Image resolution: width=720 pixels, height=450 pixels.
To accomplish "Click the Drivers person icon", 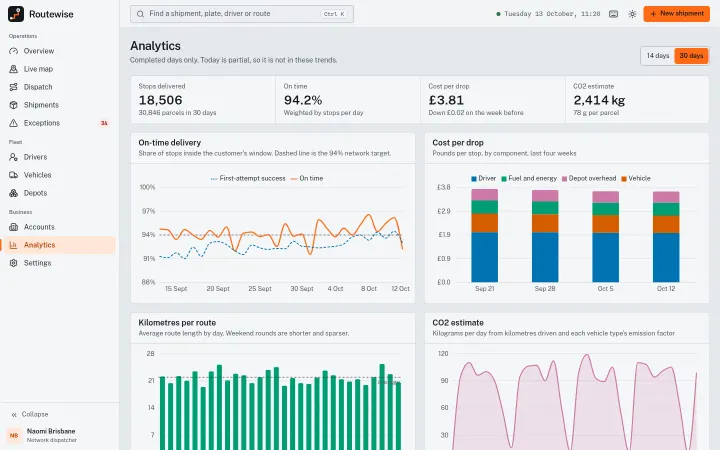I will coord(13,157).
